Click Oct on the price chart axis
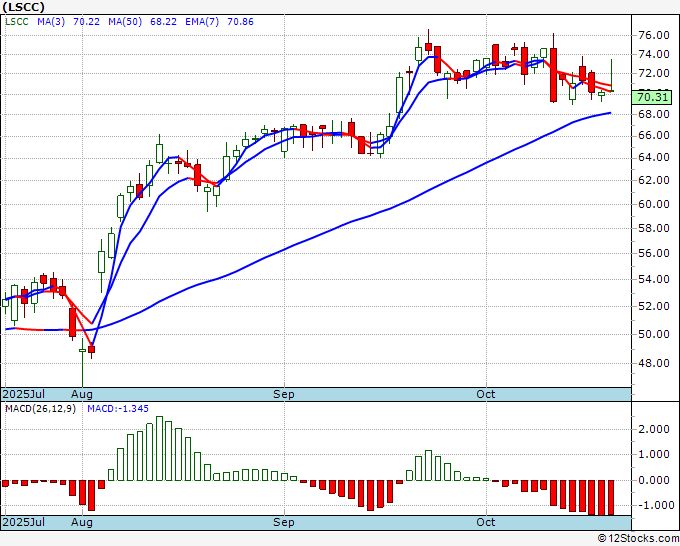 [x=486, y=394]
